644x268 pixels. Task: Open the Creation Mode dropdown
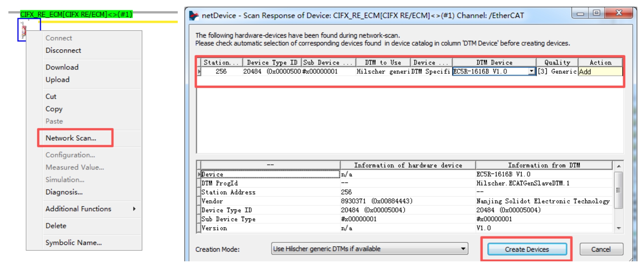pos(369,249)
